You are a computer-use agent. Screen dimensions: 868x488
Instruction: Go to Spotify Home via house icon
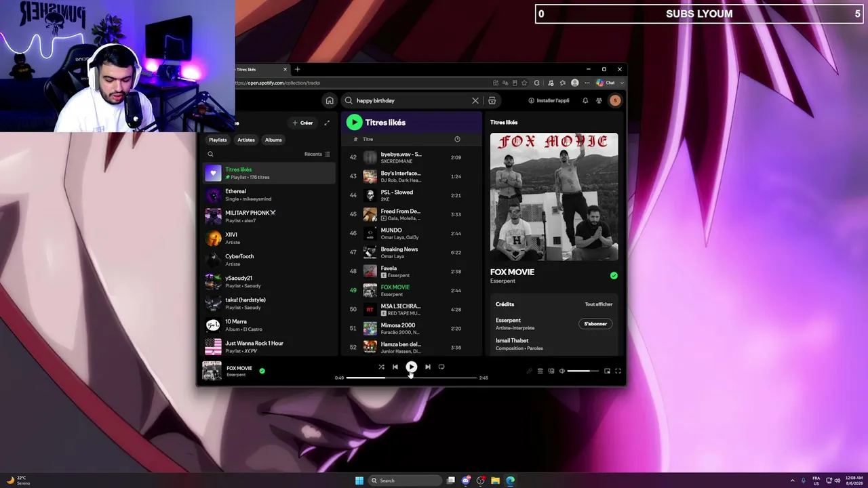(x=330, y=100)
